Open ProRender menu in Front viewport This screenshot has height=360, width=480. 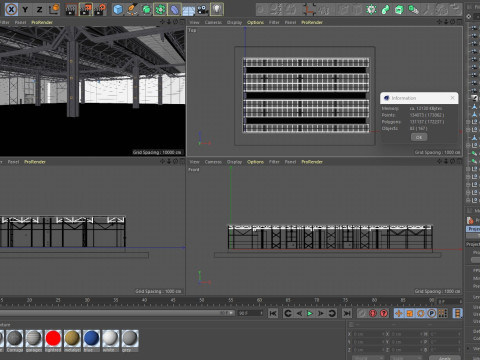click(312, 162)
